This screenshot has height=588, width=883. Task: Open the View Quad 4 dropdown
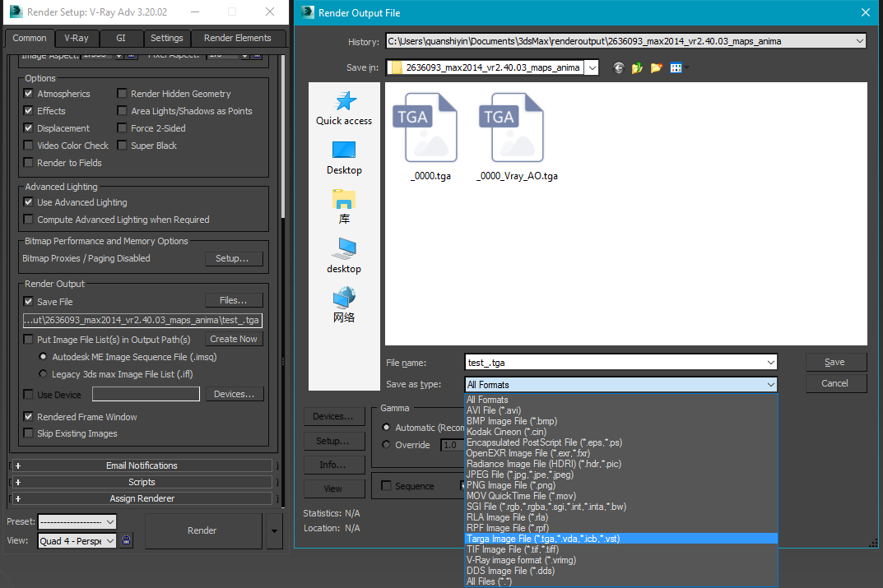(x=110, y=541)
